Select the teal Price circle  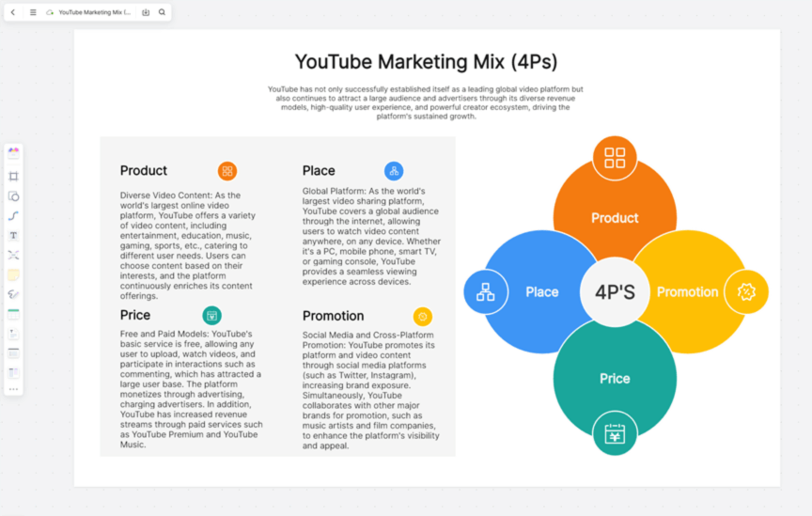615,378
